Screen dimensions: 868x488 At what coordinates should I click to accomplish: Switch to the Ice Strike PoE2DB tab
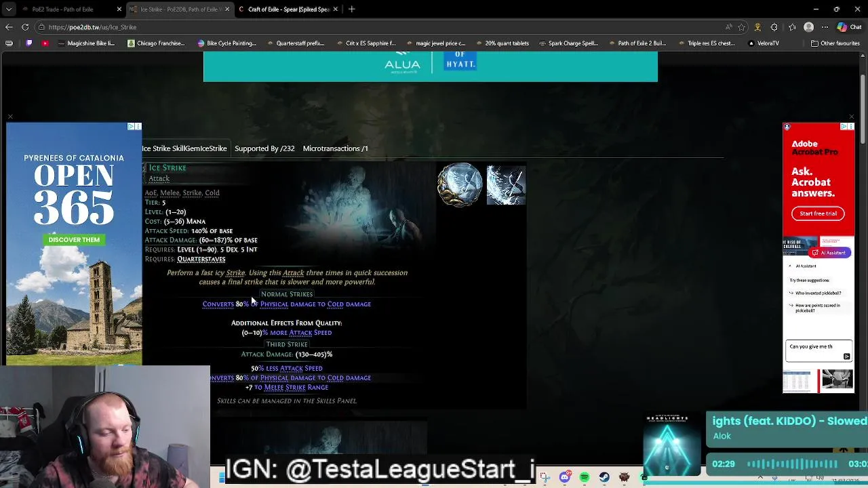click(179, 9)
